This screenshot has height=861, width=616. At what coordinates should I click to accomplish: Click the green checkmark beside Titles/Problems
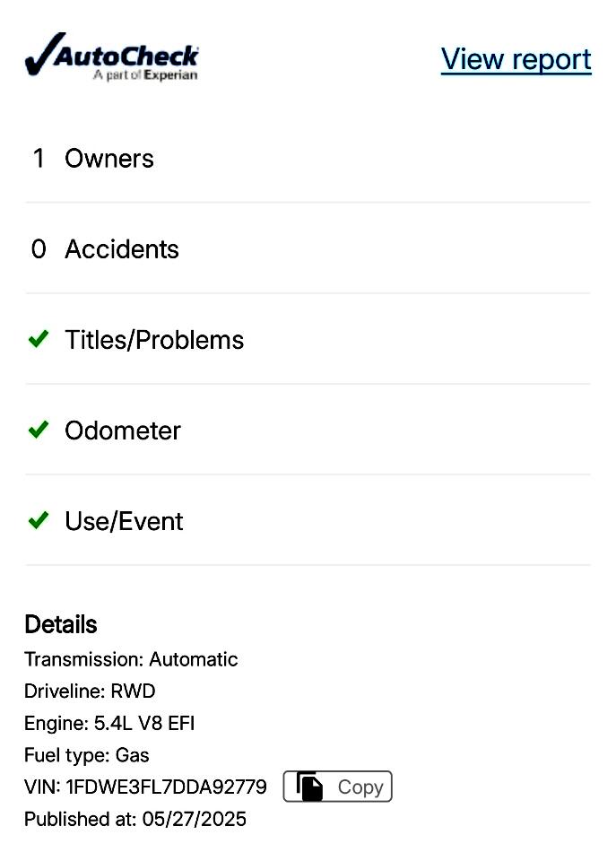(x=39, y=339)
